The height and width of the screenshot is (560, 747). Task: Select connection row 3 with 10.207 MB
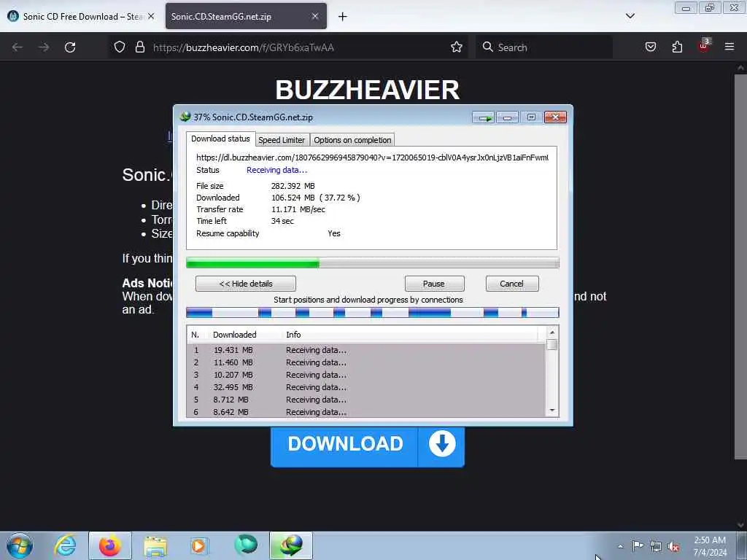[x=366, y=375]
